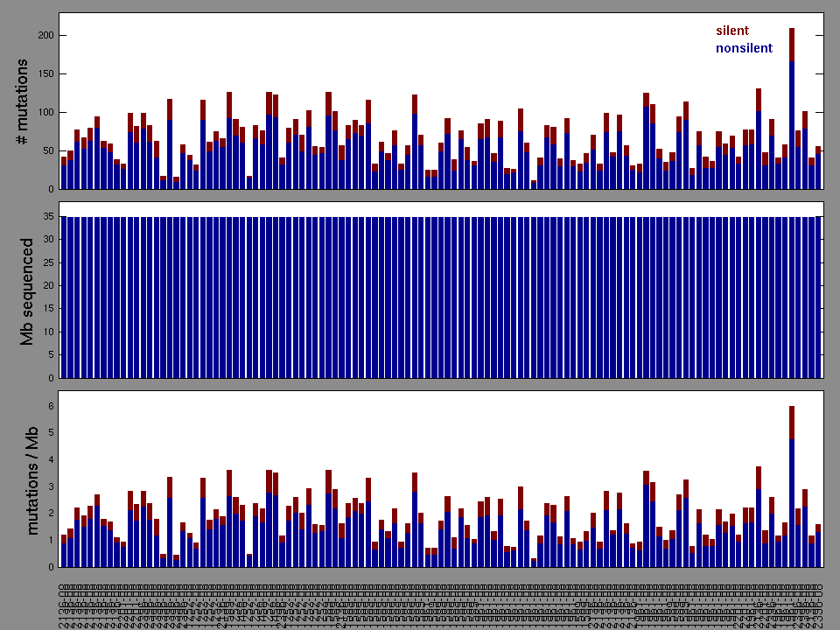The height and width of the screenshot is (630, 840).
Task: Click the 200 tick label on the top chart
Action: click(44, 35)
